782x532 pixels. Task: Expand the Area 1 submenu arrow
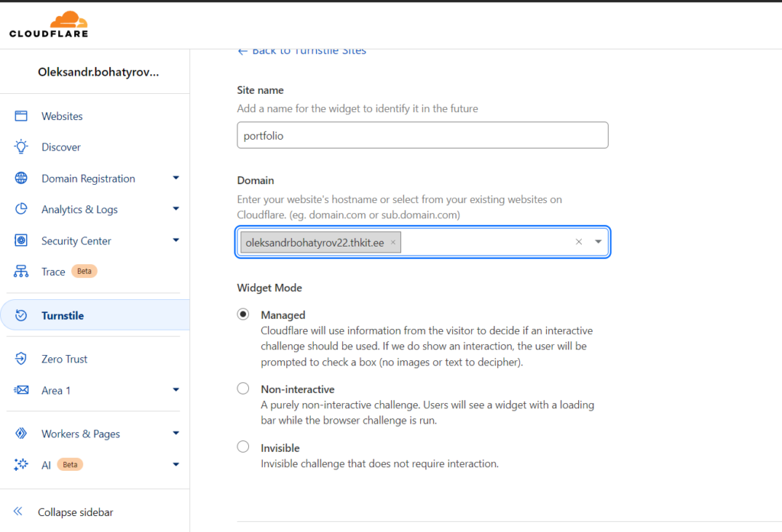click(x=176, y=390)
